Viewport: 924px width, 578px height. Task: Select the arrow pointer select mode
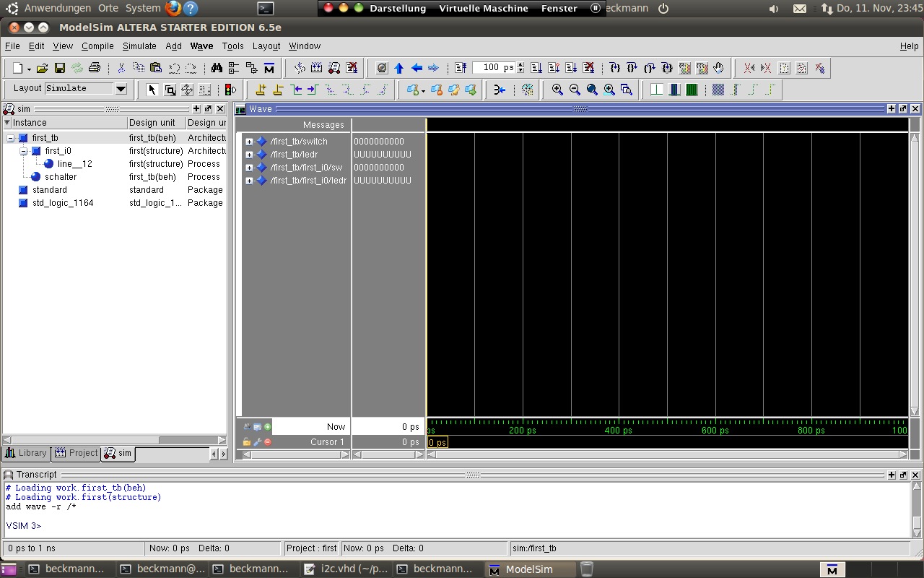(152, 90)
